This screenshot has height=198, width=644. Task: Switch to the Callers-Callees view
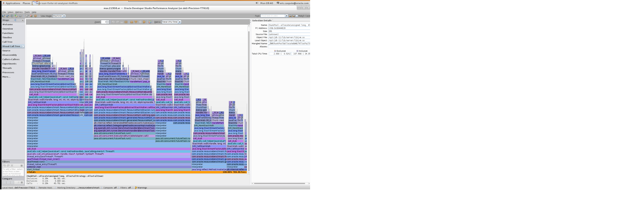coord(11,59)
